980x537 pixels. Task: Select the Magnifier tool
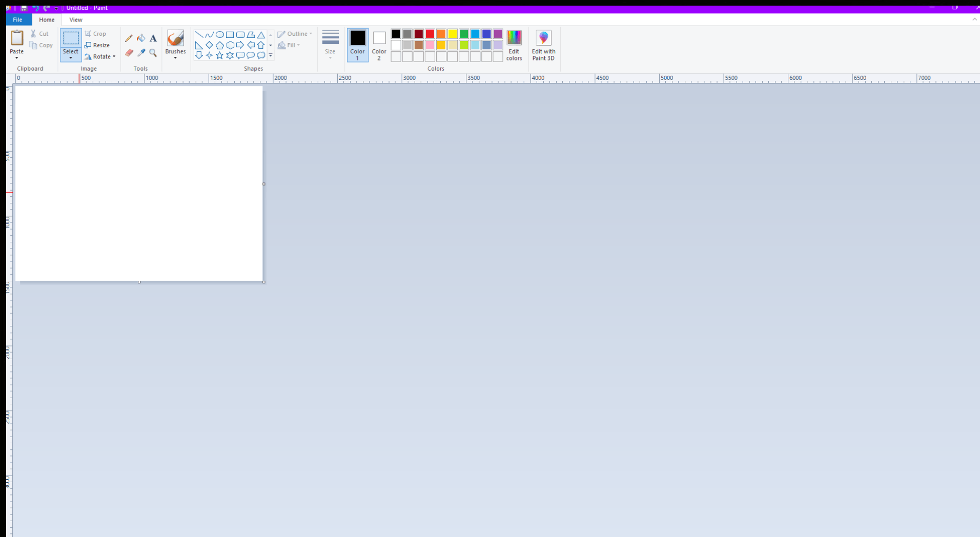(x=153, y=53)
